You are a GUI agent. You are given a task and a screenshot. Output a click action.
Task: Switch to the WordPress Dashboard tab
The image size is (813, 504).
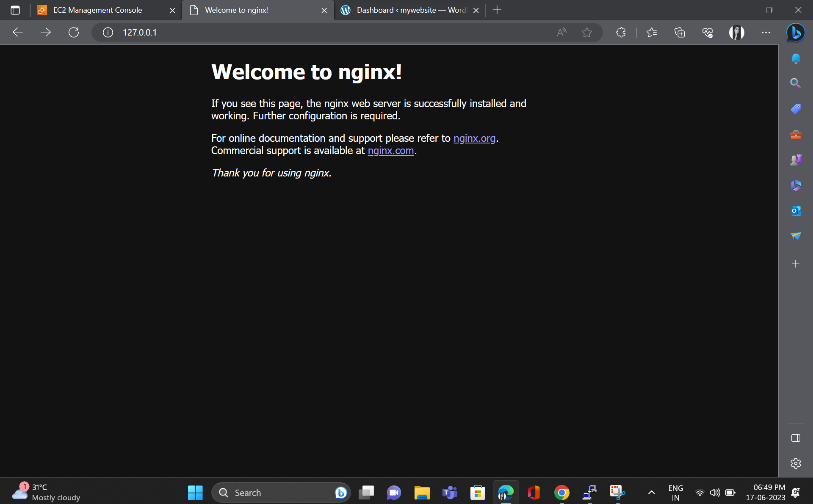(x=409, y=10)
